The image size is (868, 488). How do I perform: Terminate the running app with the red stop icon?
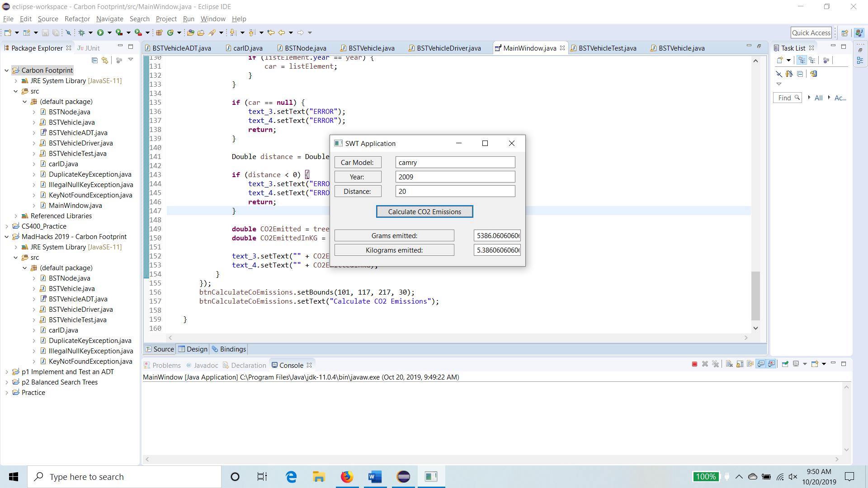pyautogui.click(x=694, y=364)
